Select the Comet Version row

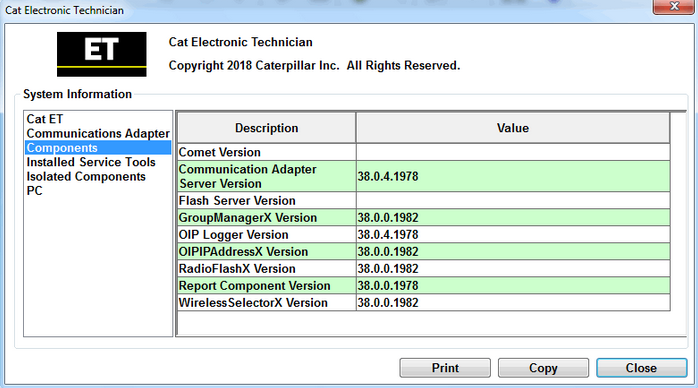[x=424, y=152]
